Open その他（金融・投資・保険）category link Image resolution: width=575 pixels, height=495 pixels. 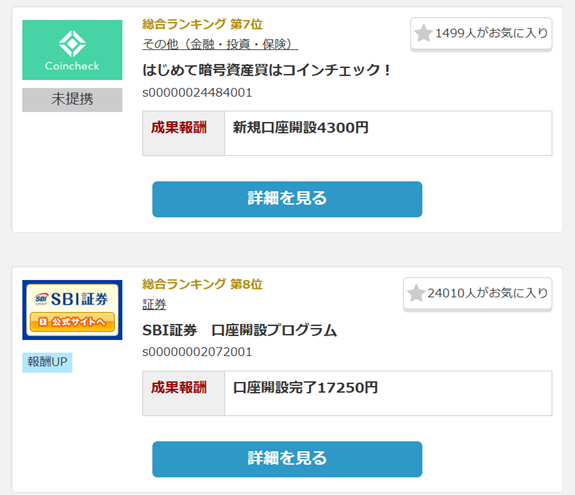click(x=220, y=44)
